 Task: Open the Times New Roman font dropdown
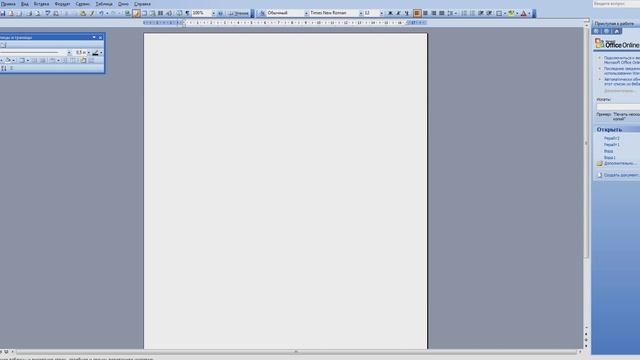pos(360,13)
